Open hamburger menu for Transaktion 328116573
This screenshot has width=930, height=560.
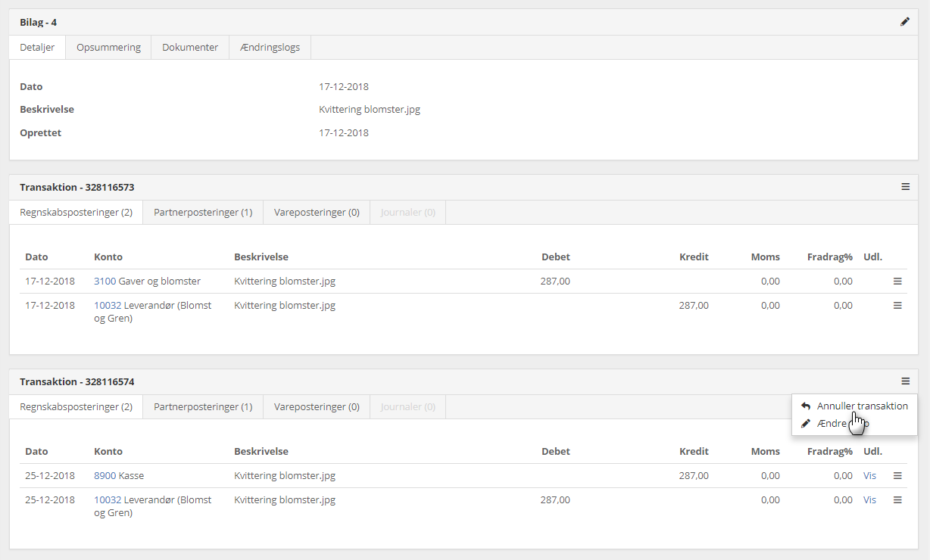point(905,187)
